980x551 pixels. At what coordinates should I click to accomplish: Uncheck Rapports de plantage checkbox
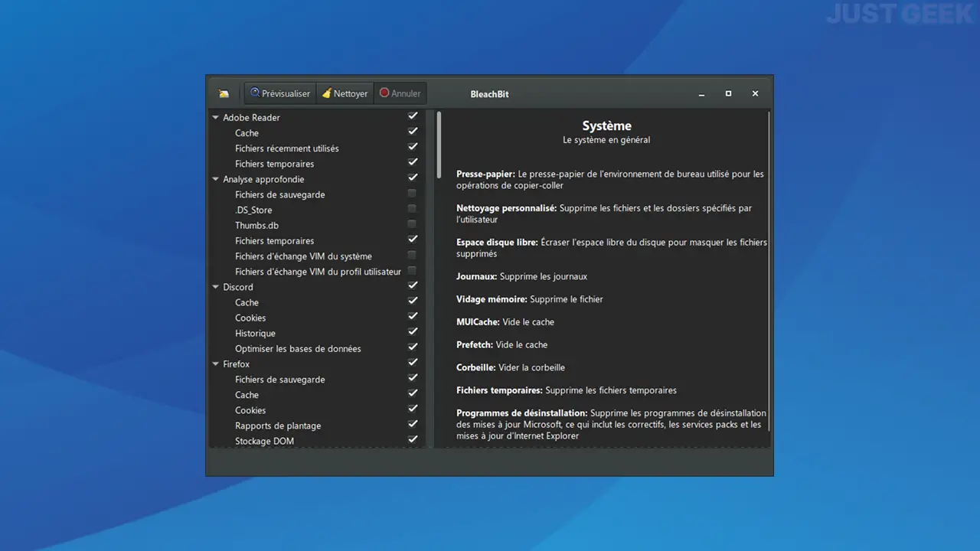click(x=413, y=424)
